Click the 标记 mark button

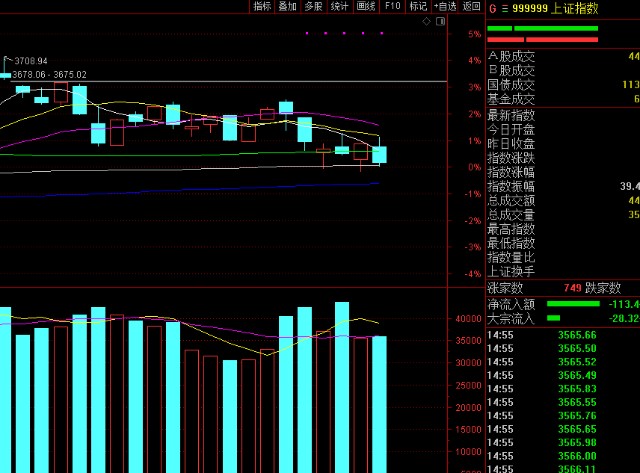point(418,6)
